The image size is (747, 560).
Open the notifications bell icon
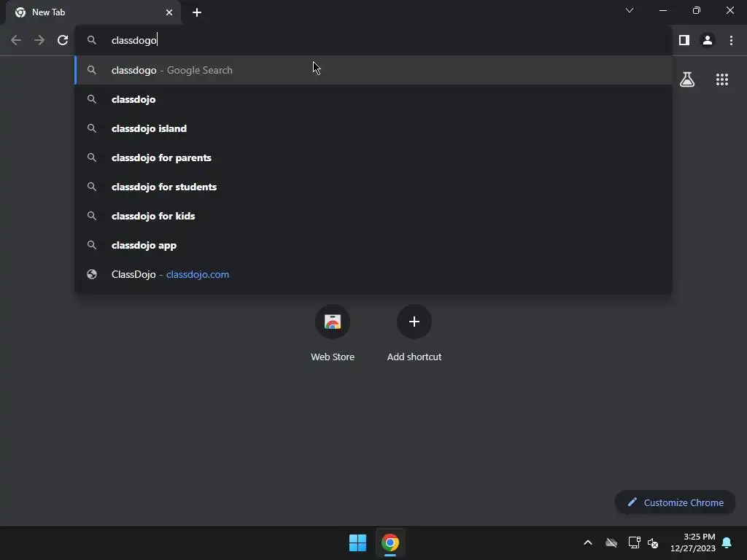click(x=727, y=542)
